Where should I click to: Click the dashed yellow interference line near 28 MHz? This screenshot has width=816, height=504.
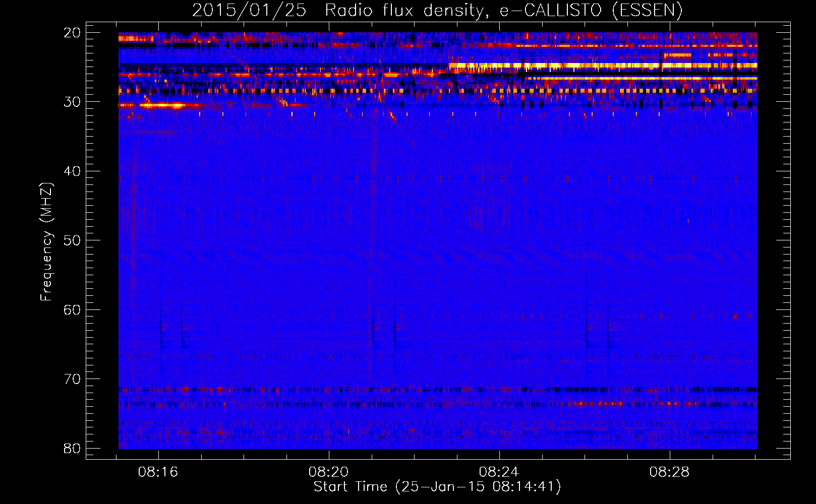(x=438, y=91)
